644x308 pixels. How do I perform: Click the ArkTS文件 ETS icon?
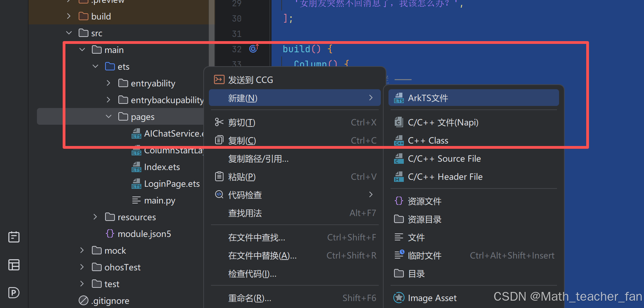point(399,98)
